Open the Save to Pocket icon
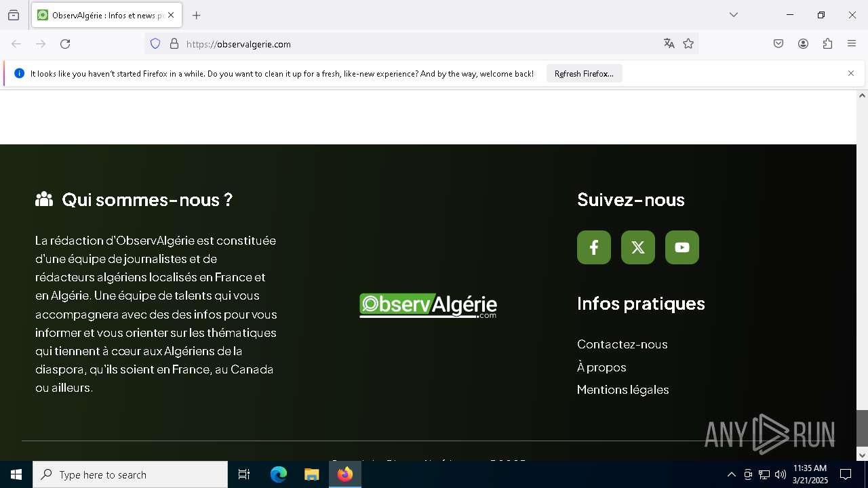 pyautogui.click(x=778, y=44)
